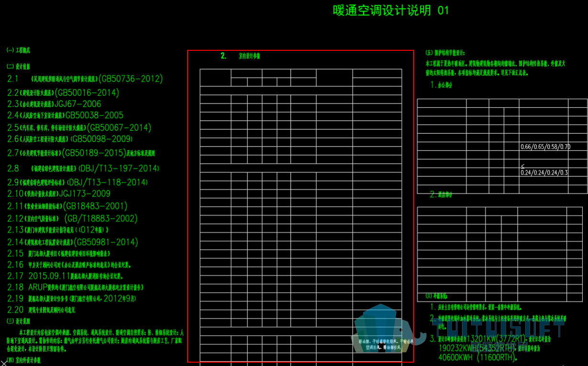The image size is (588, 366).
Task: Click '(GB50189-2015)' in item 2.7
Action: 93,153
